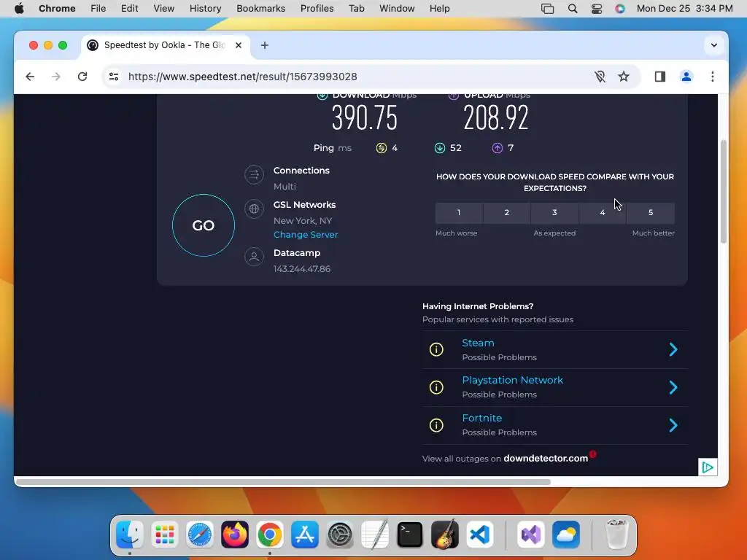The image size is (747, 560).
Task: Open the Chrome profile avatar
Action: pyautogui.click(x=686, y=77)
